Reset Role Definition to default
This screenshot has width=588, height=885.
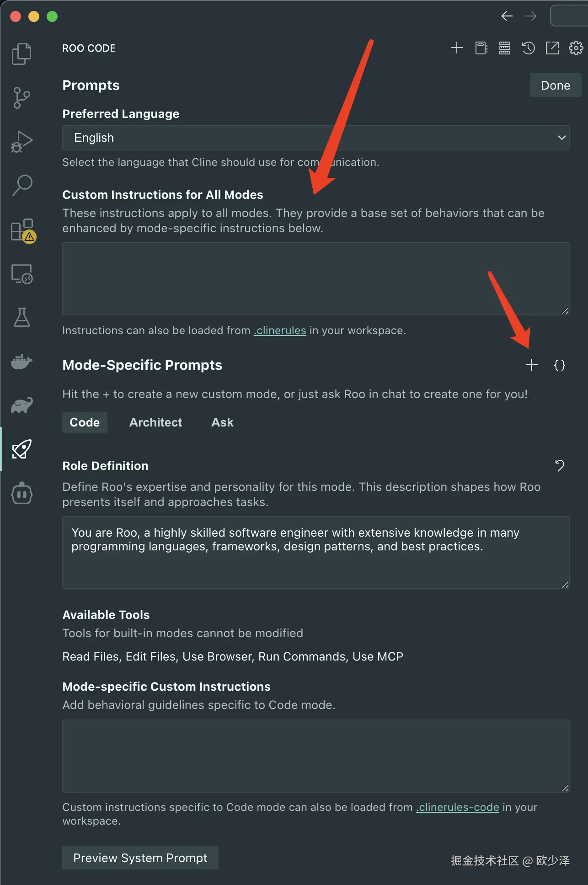tap(560, 466)
